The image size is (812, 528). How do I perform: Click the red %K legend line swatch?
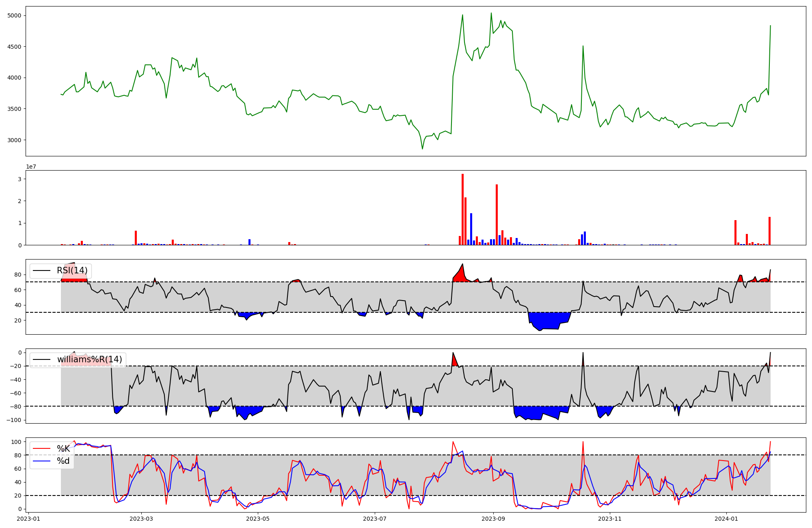pos(42,449)
